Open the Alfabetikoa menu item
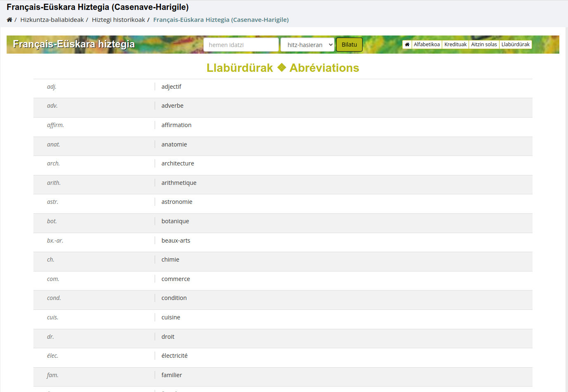Viewport: 568px width, 392px height. [427, 45]
